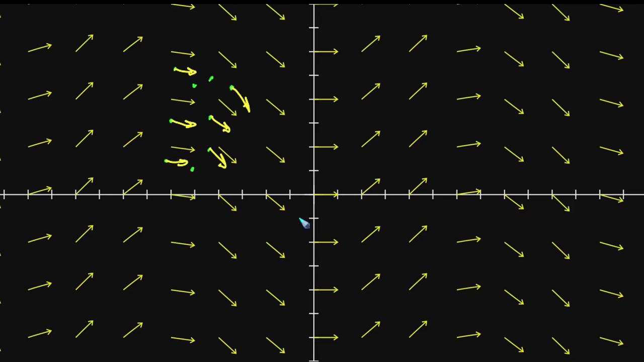The width and height of the screenshot is (644, 362).
Task: Click the top end of the vertical axis
Action: coord(314,5)
